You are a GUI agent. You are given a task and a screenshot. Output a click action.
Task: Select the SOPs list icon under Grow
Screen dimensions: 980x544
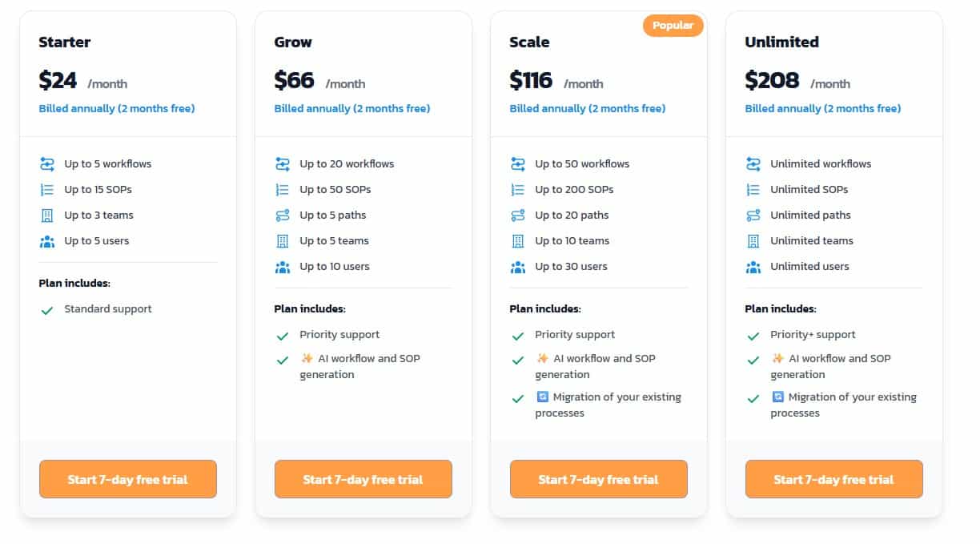pyautogui.click(x=283, y=189)
